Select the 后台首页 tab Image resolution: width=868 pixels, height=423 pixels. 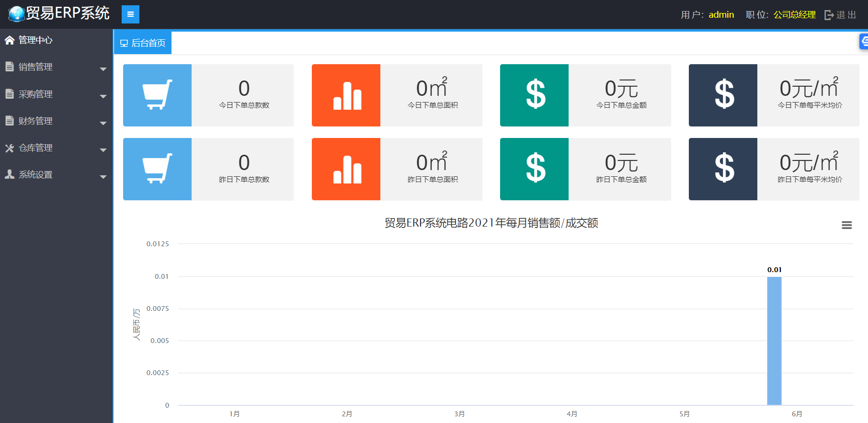[143, 43]
